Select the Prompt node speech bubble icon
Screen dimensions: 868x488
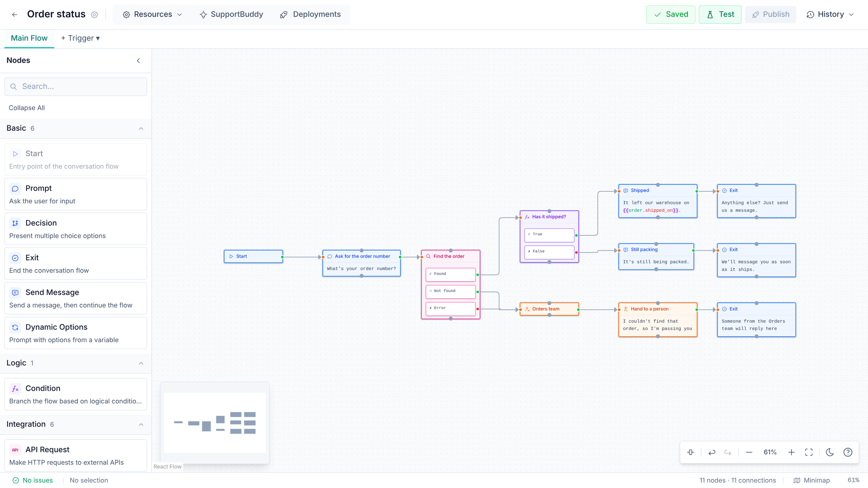click(15, 189)
